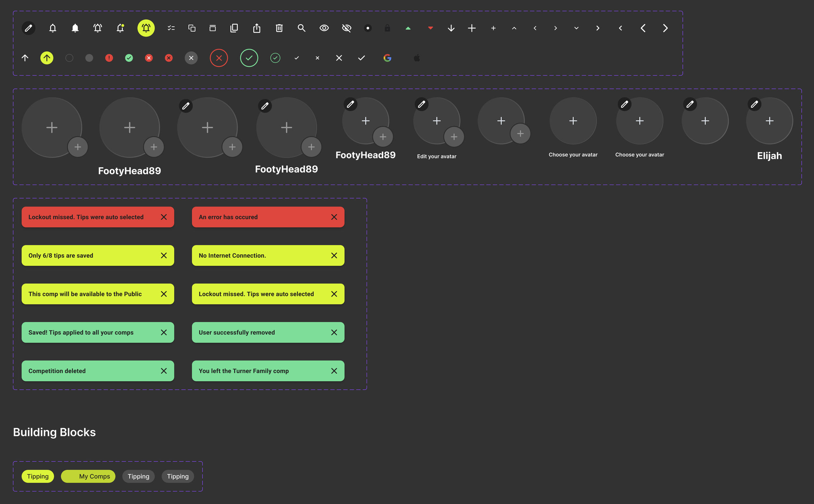The image size is (814, 504).
Task: Select the empty unfilled radio circle
Action: [x=69, y=58]
